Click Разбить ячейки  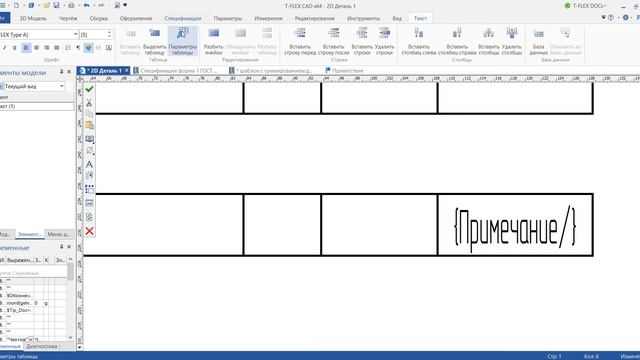coord(213,41)
